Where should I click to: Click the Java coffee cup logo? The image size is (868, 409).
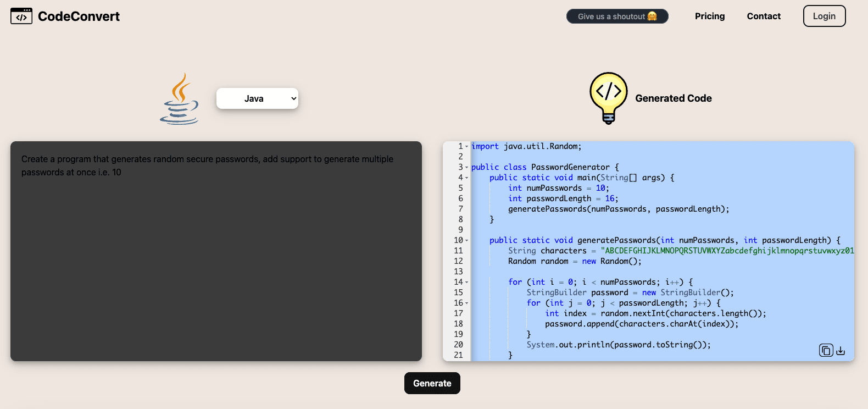pos(180,99)
